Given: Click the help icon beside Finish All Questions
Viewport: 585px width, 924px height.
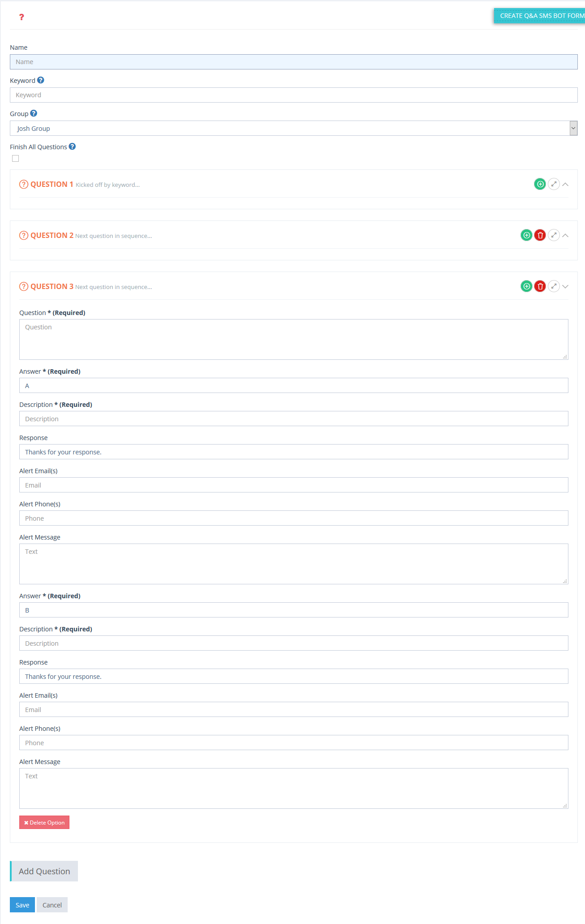Looking at the screenshot, I should tap(72, 147).
